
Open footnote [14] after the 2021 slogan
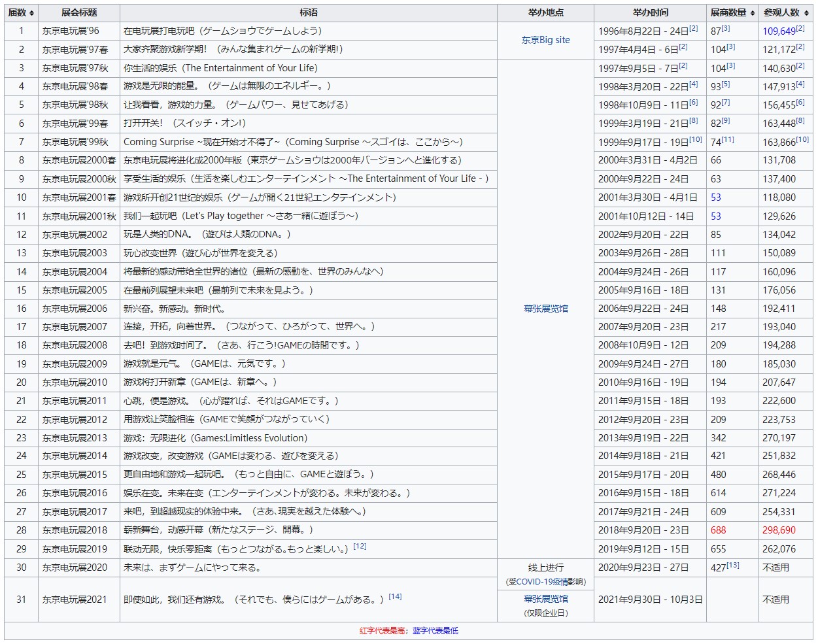pos(395,596)
